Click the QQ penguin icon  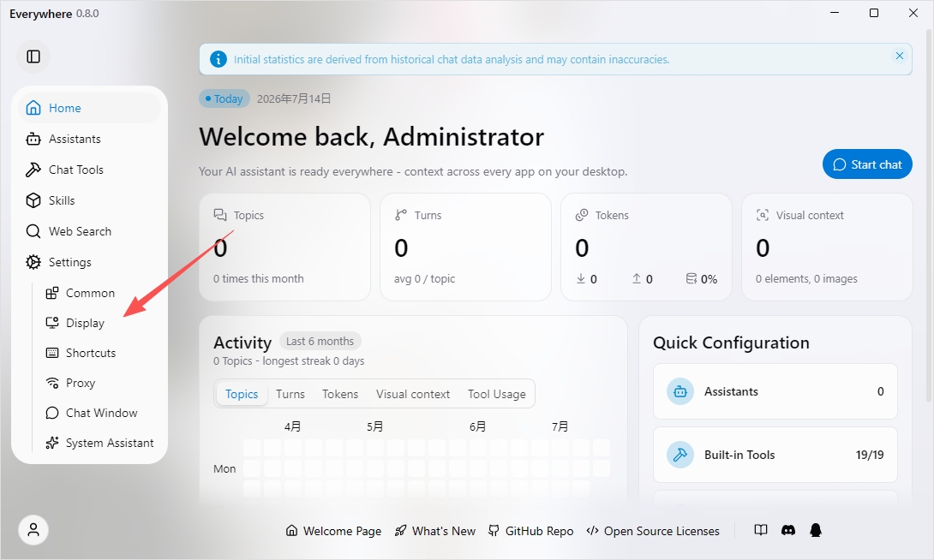[x=816, y=530]
